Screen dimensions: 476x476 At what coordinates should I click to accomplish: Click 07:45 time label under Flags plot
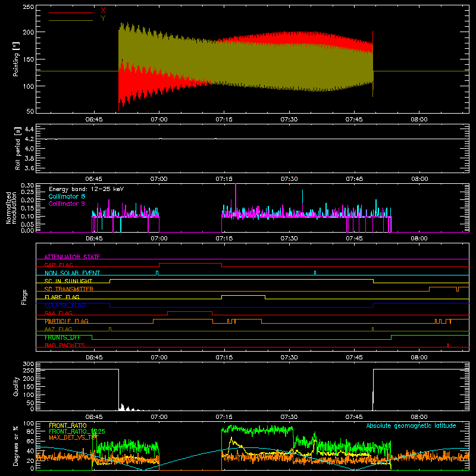coord(354,358)
